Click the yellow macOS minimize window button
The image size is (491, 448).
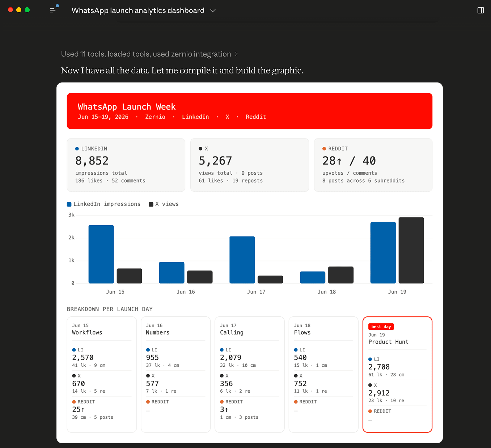tap(19, 10)
